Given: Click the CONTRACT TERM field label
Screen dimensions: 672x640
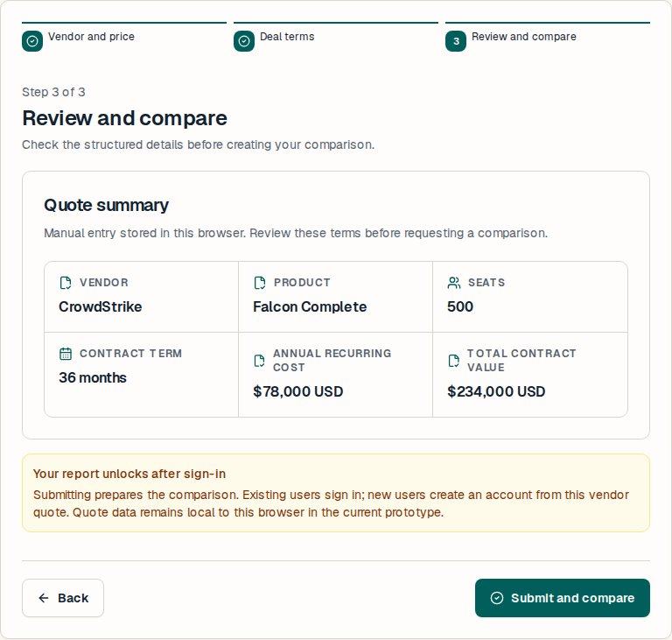Looking at the screenshot, I should tap(130, 354).
